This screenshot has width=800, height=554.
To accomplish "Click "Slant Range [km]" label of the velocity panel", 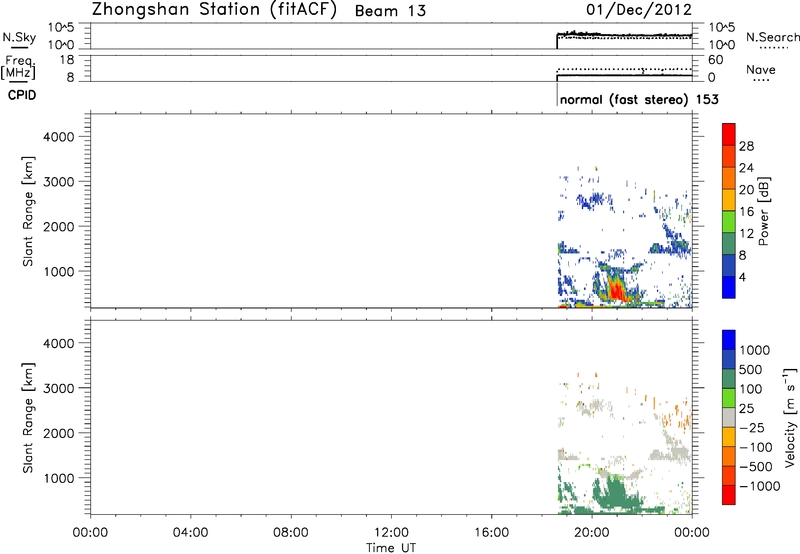I will 28,418.
